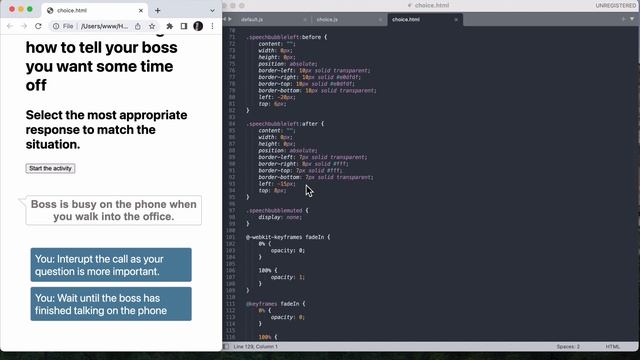Switch to choice.js tab in Sublime
The height and width of the screenshot is (360, 640).
coord(327,20)
